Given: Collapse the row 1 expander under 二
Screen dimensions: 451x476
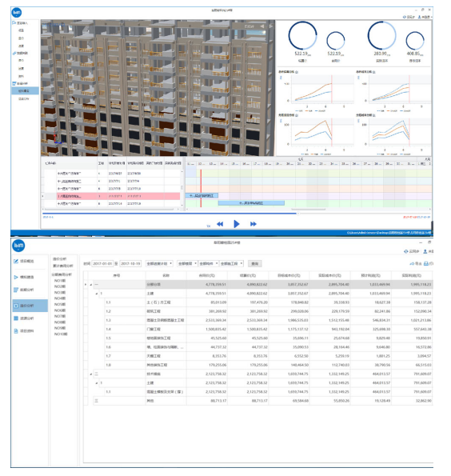Looking at the screenshot, I should (x=97, y=383).
